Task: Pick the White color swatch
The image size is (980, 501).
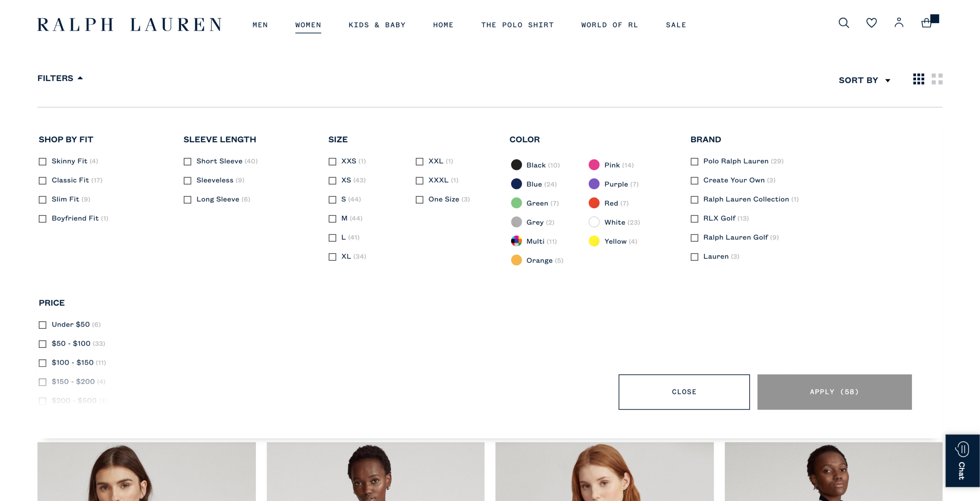Action: pos(594,222)
